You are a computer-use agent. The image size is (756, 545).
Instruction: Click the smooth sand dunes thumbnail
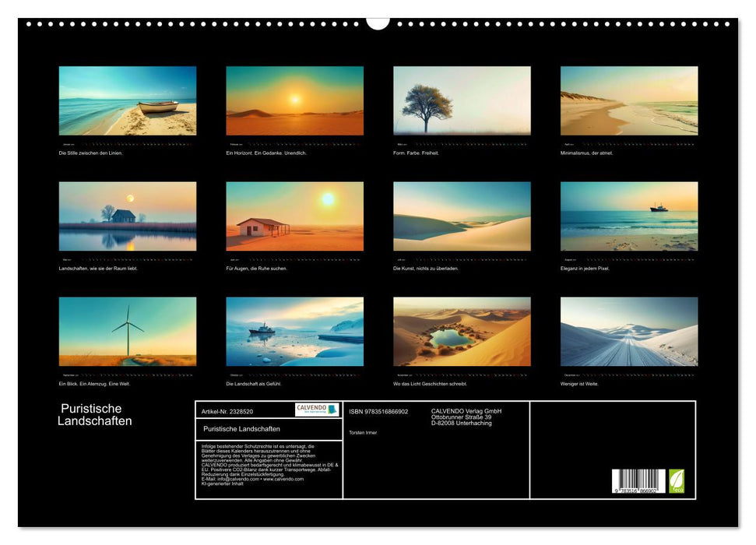pyautogui.click(x=462, y=216)
